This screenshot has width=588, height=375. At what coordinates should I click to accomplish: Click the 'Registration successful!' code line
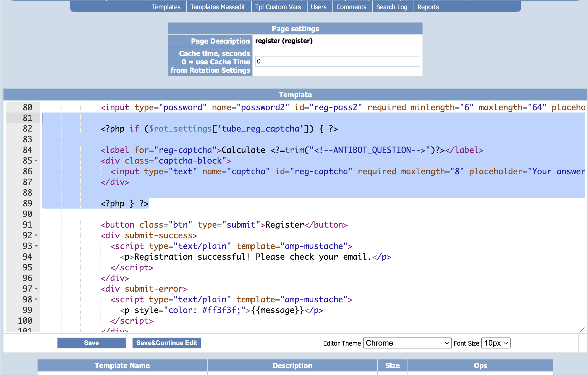click(256, 257)
